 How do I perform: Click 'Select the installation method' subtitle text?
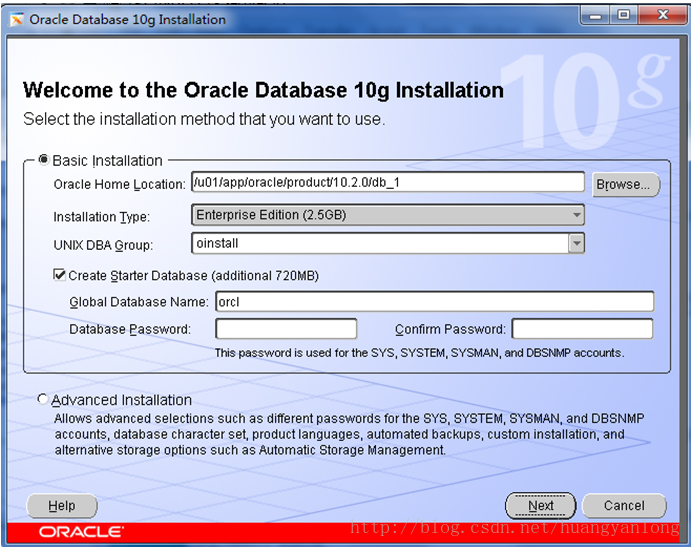(204, 119)
